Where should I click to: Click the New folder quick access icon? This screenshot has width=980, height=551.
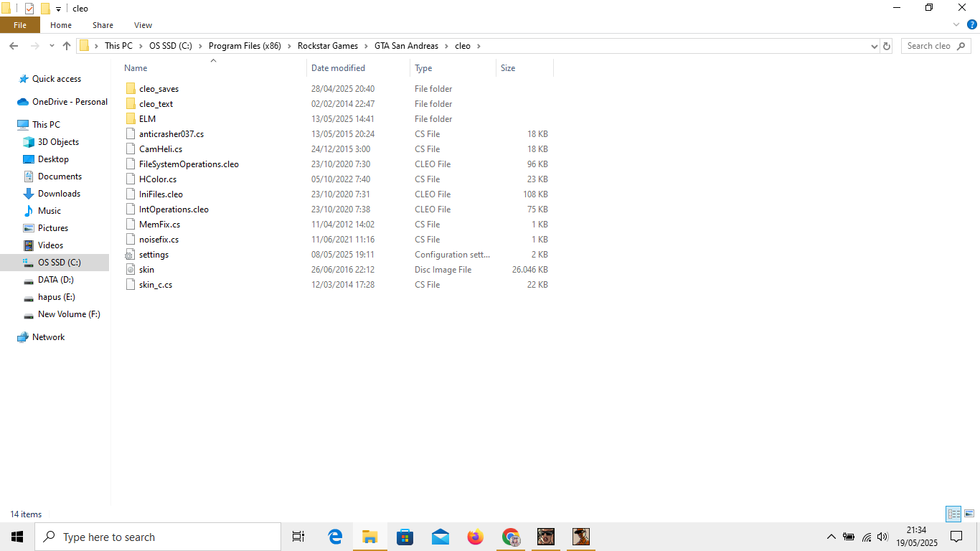(45, 9)
